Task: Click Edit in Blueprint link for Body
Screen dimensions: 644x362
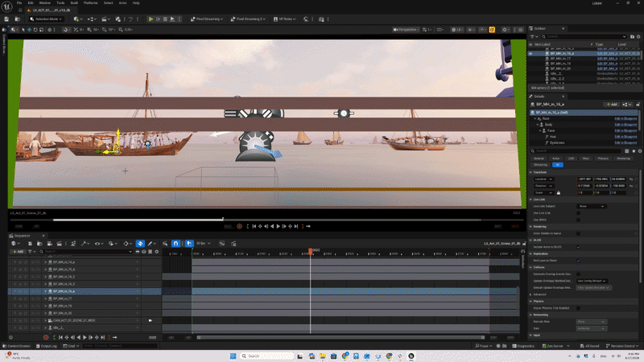Action: (625, 125)
